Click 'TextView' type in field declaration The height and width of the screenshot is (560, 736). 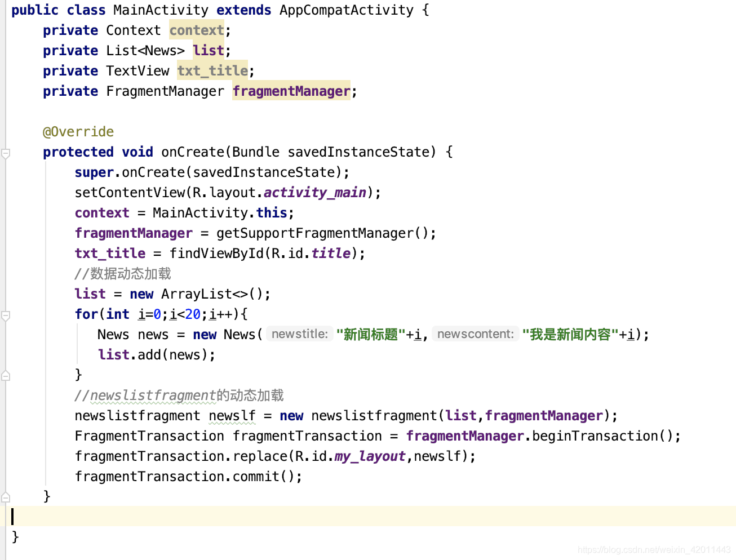(138, 71)
